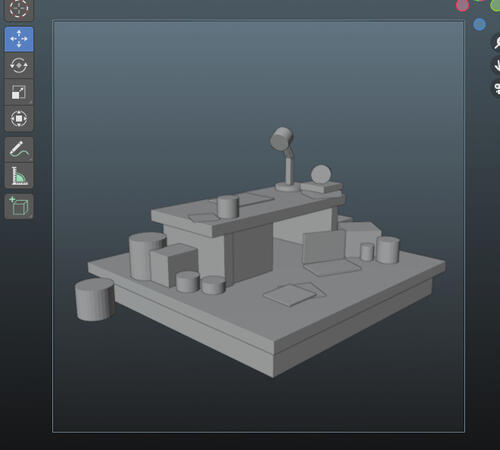Viewport: 500px width, 450px height.
Task: Click the pan hand viewport control
Action: point(496,65)
